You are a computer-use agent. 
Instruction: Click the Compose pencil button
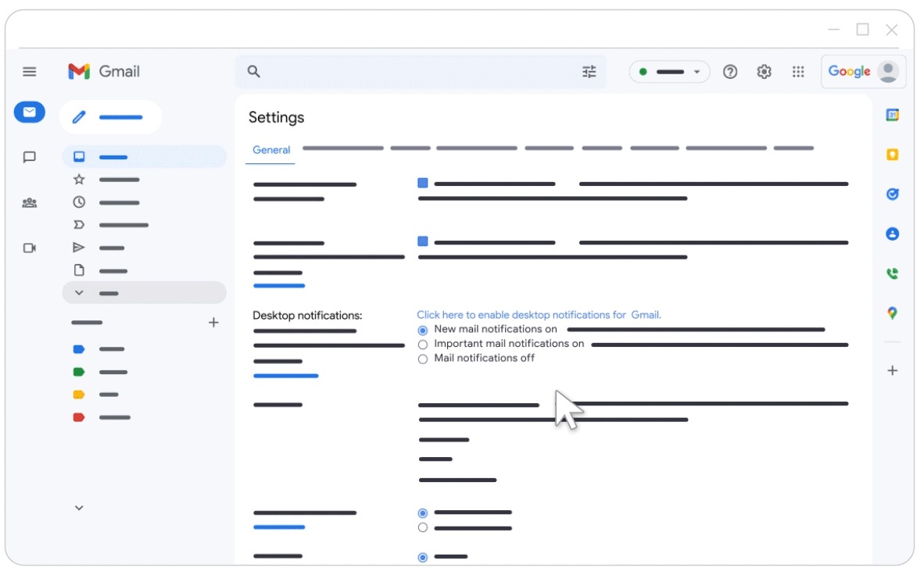110,117
